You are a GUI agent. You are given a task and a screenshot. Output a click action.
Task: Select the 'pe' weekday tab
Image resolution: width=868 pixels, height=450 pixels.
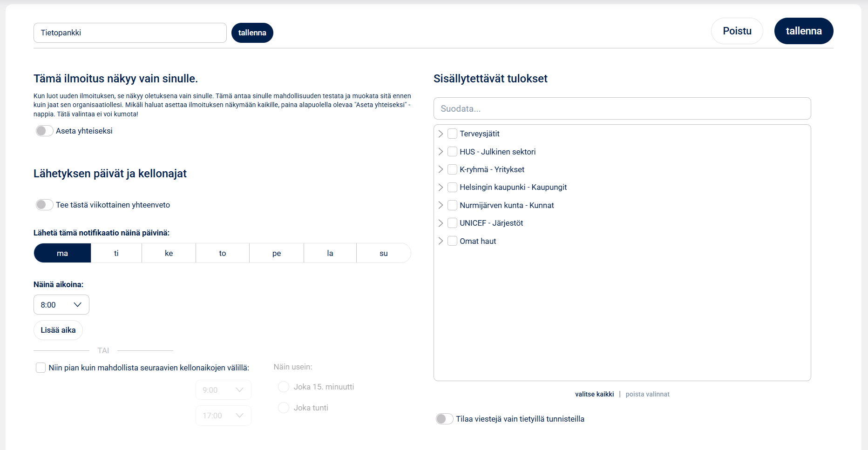(x=277, y=253)
